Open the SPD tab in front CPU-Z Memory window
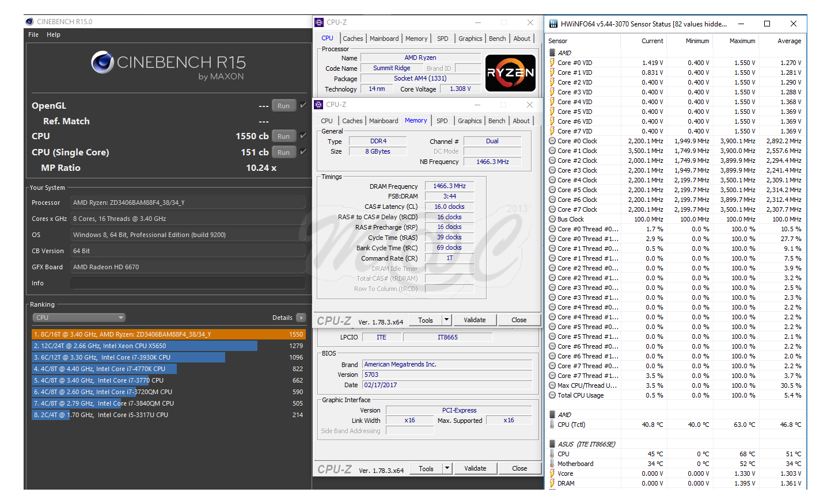 442,121
